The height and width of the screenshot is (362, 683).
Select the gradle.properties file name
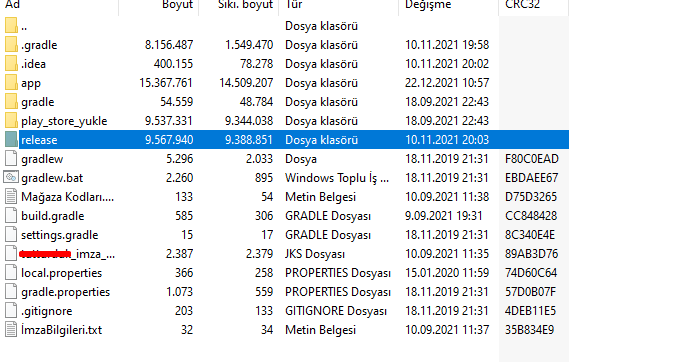pyautogui.click(x=65, y=292)
